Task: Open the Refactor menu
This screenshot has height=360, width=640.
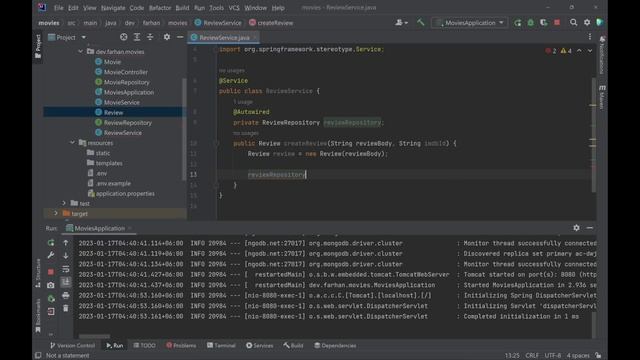Action: (x=160, y=8)
